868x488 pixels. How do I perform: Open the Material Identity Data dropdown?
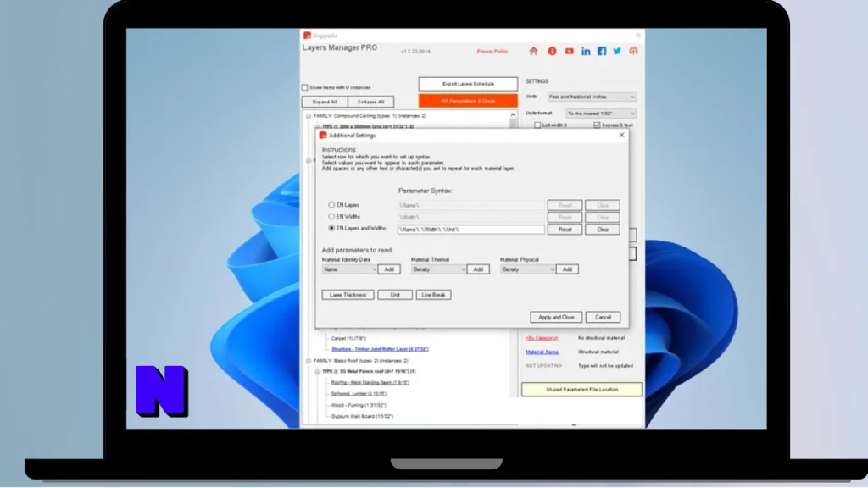pyautogui.click(x=349, y=269)
